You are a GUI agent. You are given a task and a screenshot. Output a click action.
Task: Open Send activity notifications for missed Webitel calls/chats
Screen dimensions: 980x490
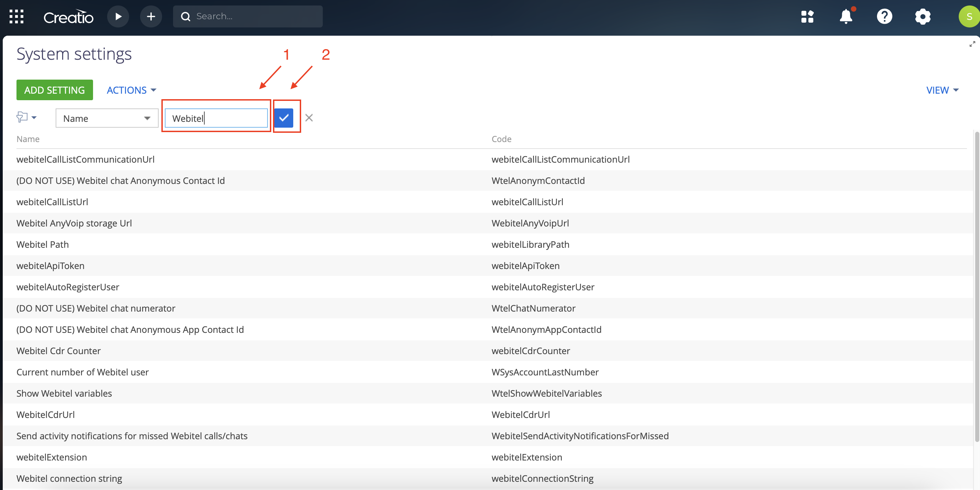pos(132,436)
